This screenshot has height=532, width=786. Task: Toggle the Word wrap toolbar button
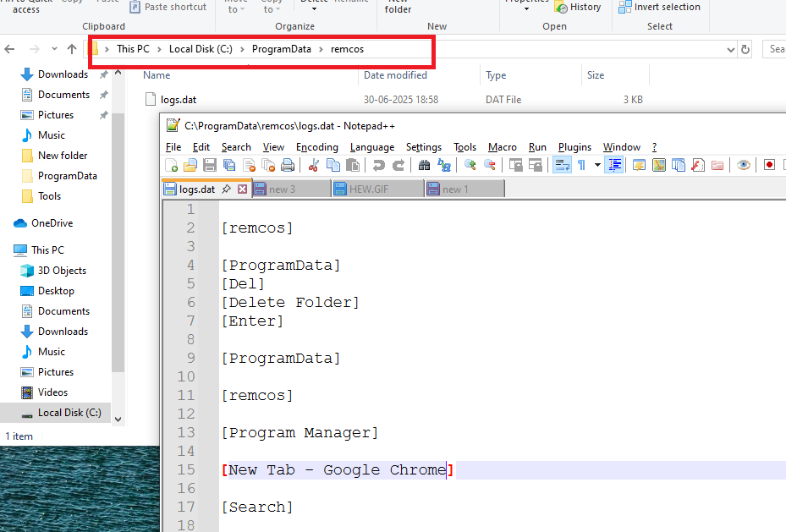562,165
